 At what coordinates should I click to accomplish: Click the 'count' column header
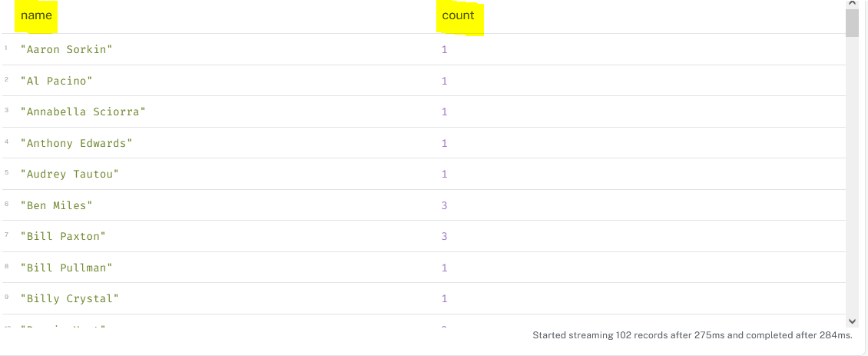tap(459, 15)
